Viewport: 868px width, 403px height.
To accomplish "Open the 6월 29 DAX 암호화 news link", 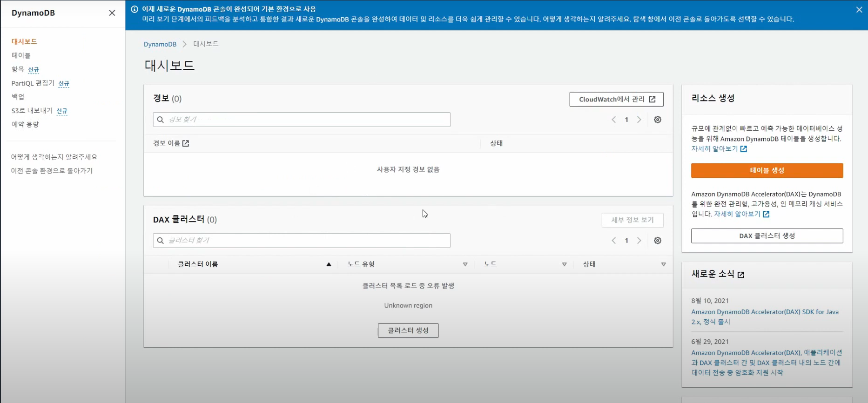I will (767, 363).
